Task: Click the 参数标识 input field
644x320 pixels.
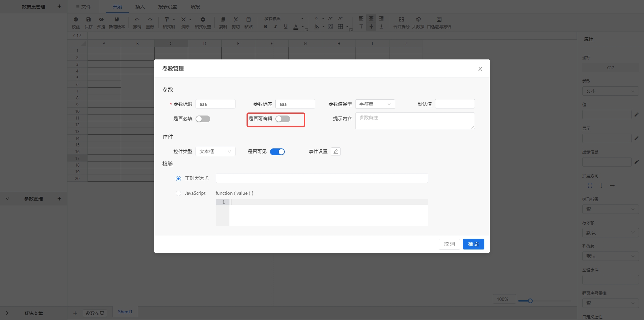Action: (x=215, y=104)
